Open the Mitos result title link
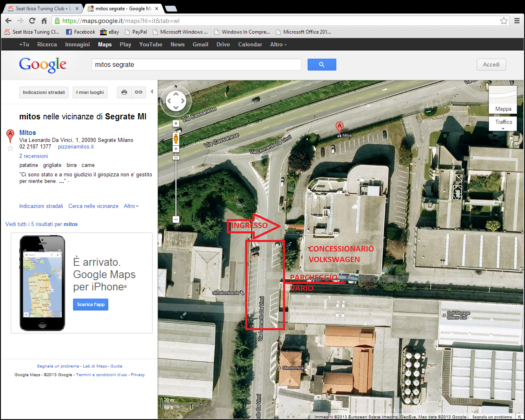This screenshot has width=525, height=420. pyautogui.click(x=27, y=132)
